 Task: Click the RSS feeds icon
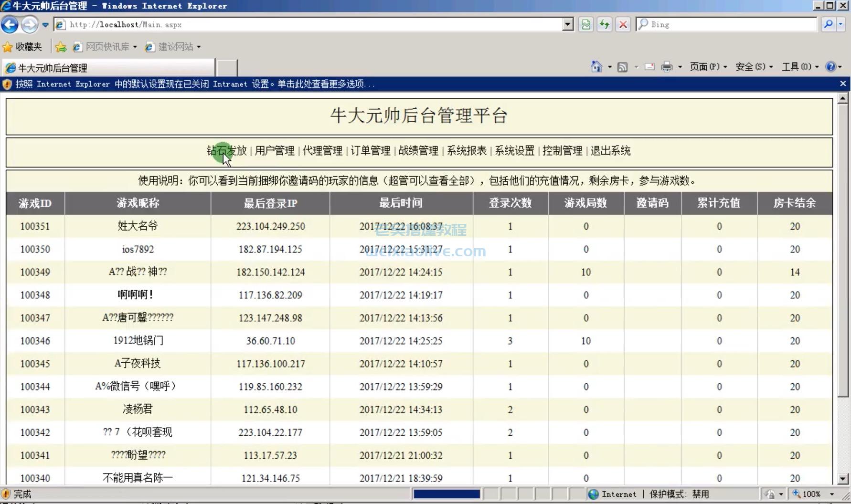[623, 67]
